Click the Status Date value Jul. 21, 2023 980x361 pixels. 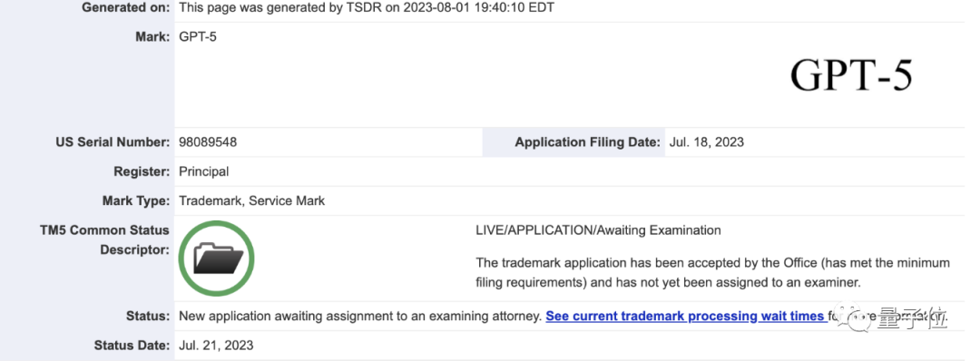pyautogui.click(x=216, y=346)
